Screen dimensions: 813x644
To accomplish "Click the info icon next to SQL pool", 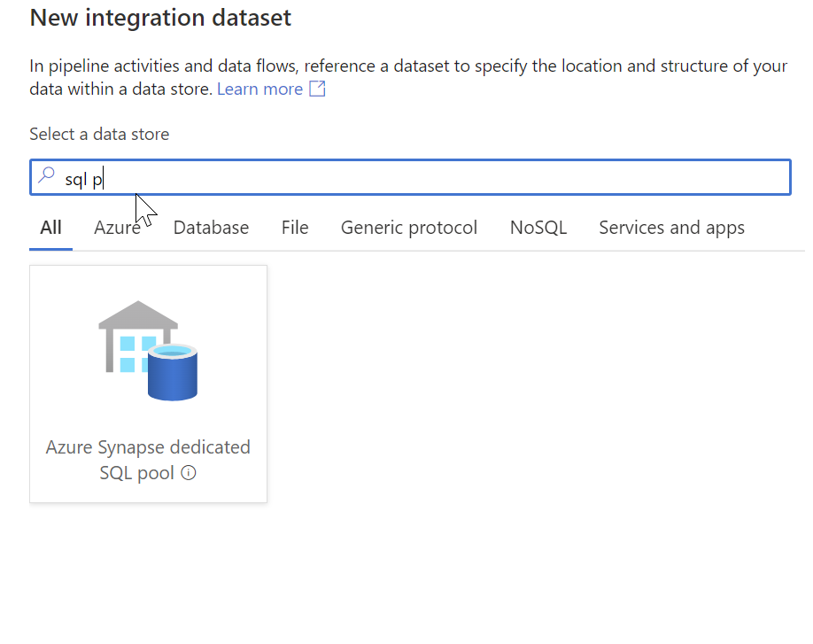I will coord(189,473).
